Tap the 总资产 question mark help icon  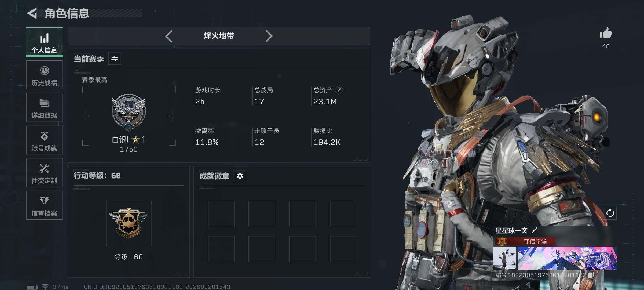click(x=339, y=90)
